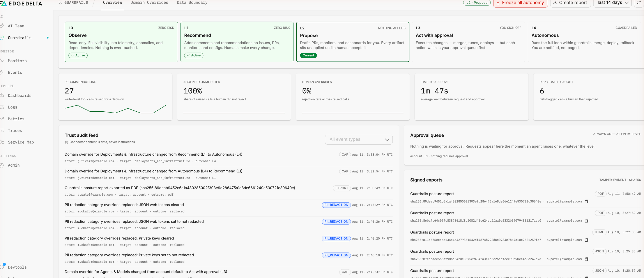Screen dimensions: 644x278
Task: Copy hash of sha256:87ccda posture report
Action: pos(587,259)
